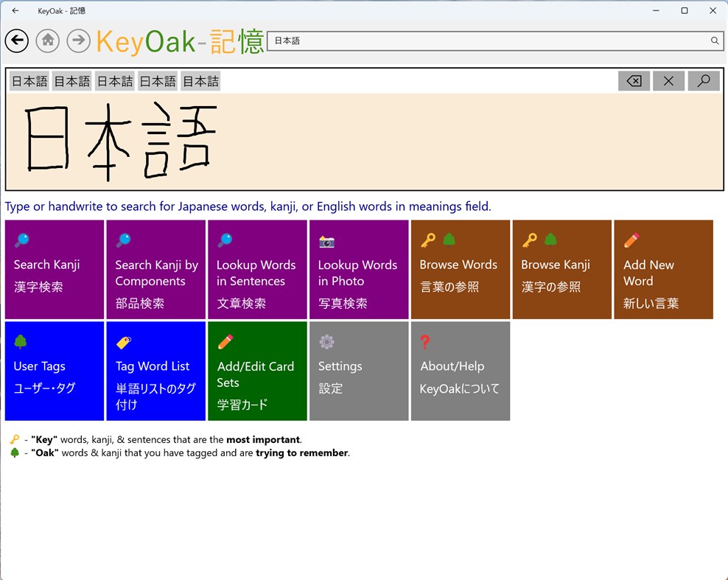Clear handwriting with the X button
This screenshot has height=580, width=728.
pyautogui.click(x=668, y=80)
